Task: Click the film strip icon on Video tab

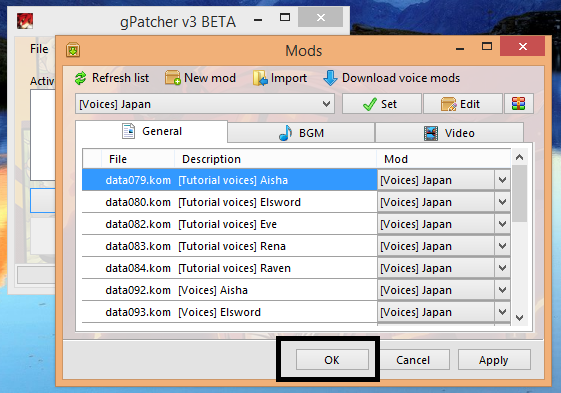Action: click(431, 133)
